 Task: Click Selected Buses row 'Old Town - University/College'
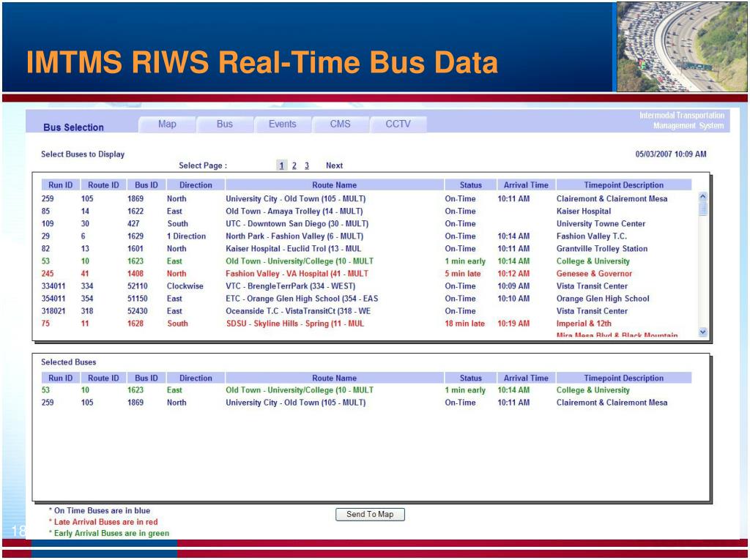coord(366,390)
